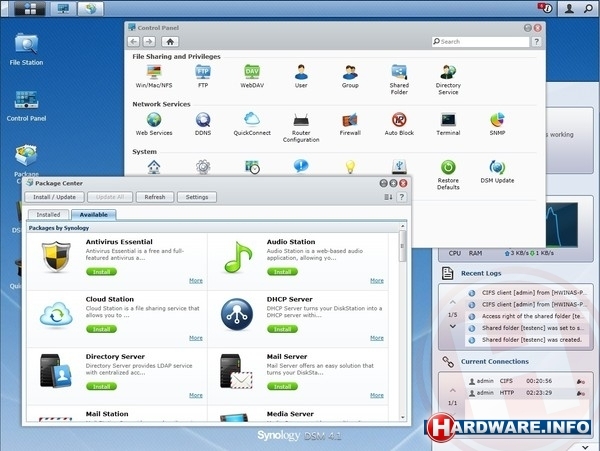Open DSM Update icon
Screen dimensions: 600x451
[497, 171]
